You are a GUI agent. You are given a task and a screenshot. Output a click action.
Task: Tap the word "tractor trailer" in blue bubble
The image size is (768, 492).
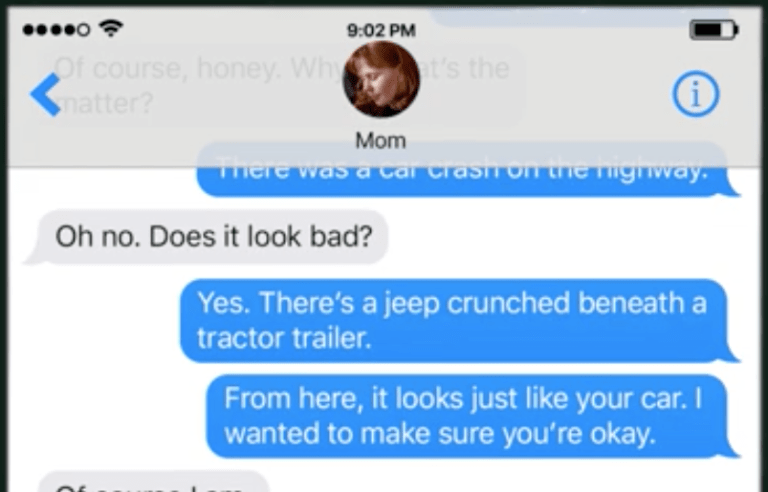284,338
